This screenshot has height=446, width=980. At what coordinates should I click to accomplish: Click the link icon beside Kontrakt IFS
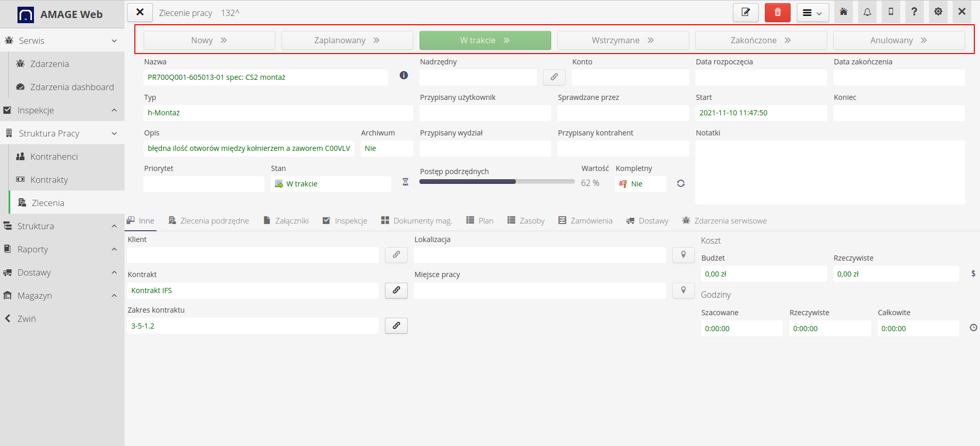pos(396,290)
